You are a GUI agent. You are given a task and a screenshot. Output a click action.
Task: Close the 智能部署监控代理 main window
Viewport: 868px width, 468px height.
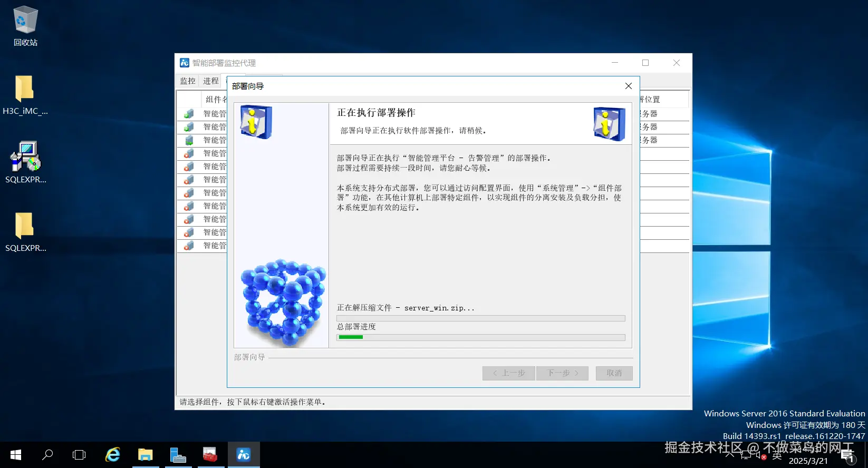pyautogui.click(x=677, y=63)
